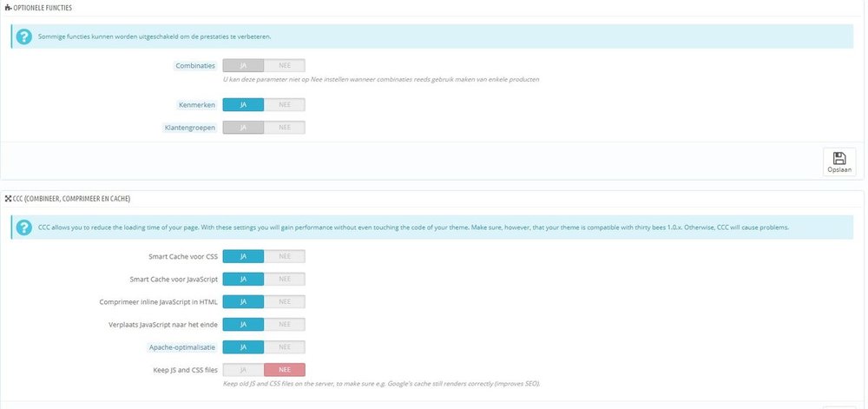Switch Combinaties to NEE
Image resolution: width=868 pixels, height=409 pixels.
point(285,65)
